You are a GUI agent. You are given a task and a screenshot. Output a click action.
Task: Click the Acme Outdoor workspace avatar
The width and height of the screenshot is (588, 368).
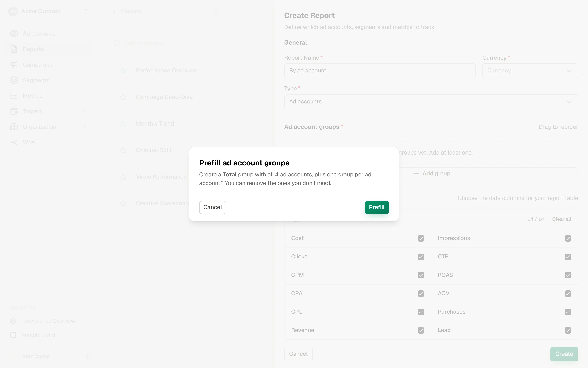click(x=13, y=11)
